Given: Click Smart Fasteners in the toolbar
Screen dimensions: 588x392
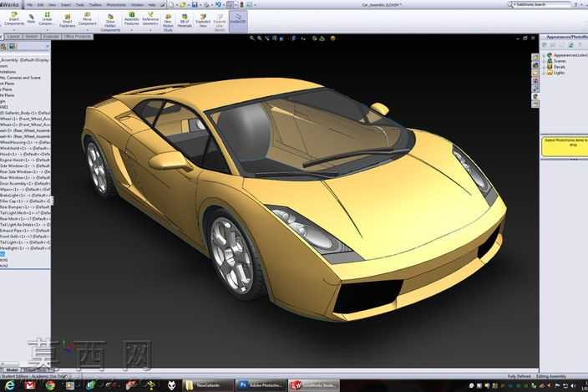Looking at the screenshot, I should pyautogui.click(x=67, y=21).
